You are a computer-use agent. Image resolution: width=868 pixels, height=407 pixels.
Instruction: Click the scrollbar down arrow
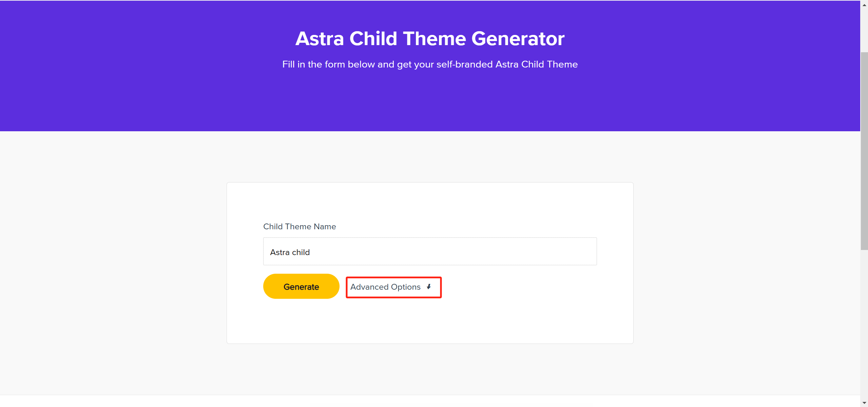(x=864, y=402)
